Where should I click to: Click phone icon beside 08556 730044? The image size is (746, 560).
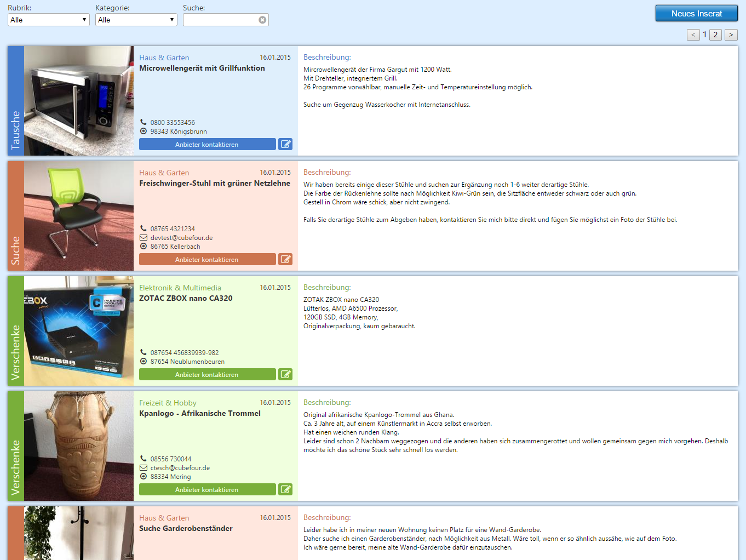point(144,459)
